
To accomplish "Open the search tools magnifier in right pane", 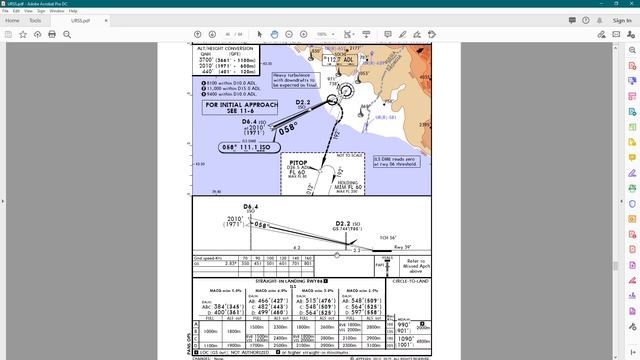I will click(x=632, y=50).
